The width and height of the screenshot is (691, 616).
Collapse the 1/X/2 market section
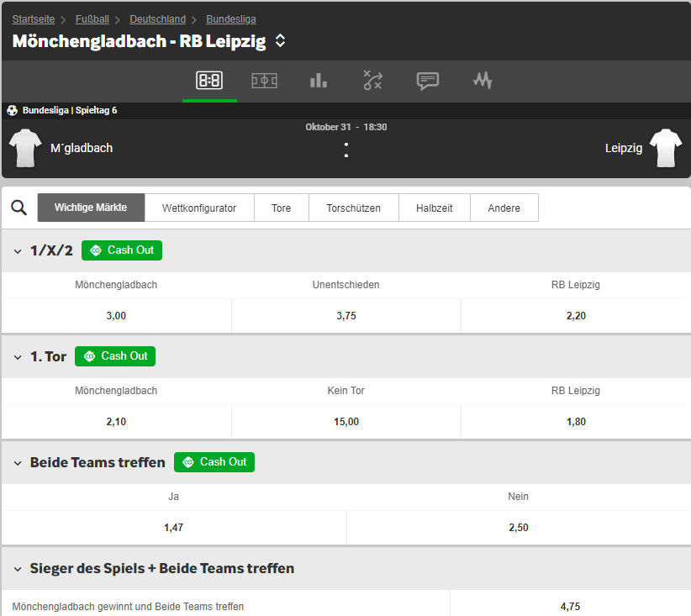[x=18, y=251]
